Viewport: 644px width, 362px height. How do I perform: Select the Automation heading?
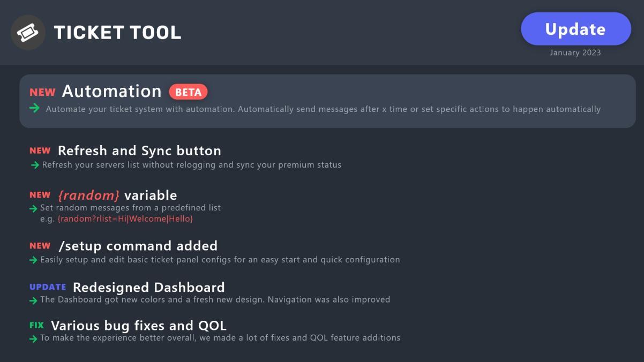tap(111, 92)
